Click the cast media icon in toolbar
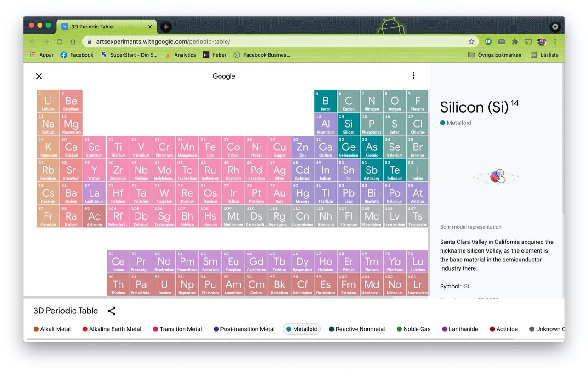The image size is (588, 373). 528,41
